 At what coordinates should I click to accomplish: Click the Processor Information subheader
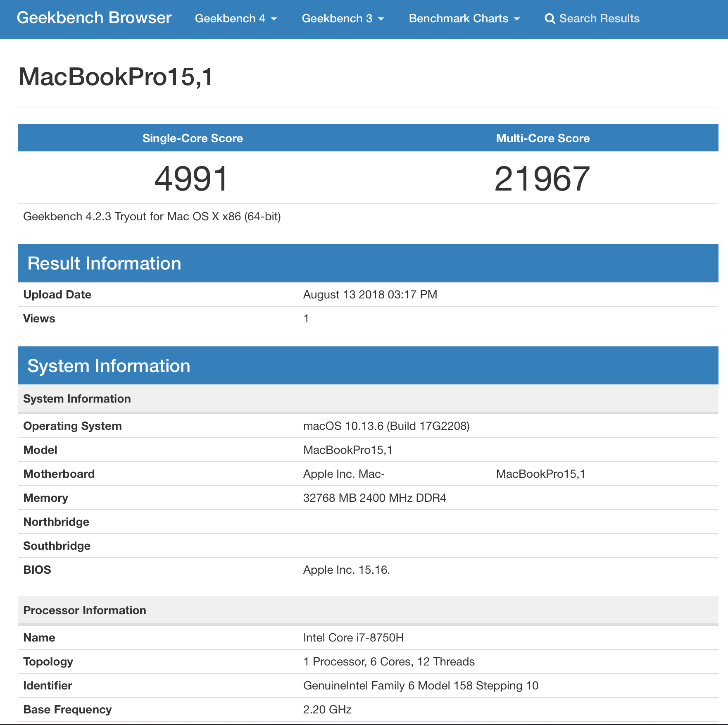pos(368,610)
